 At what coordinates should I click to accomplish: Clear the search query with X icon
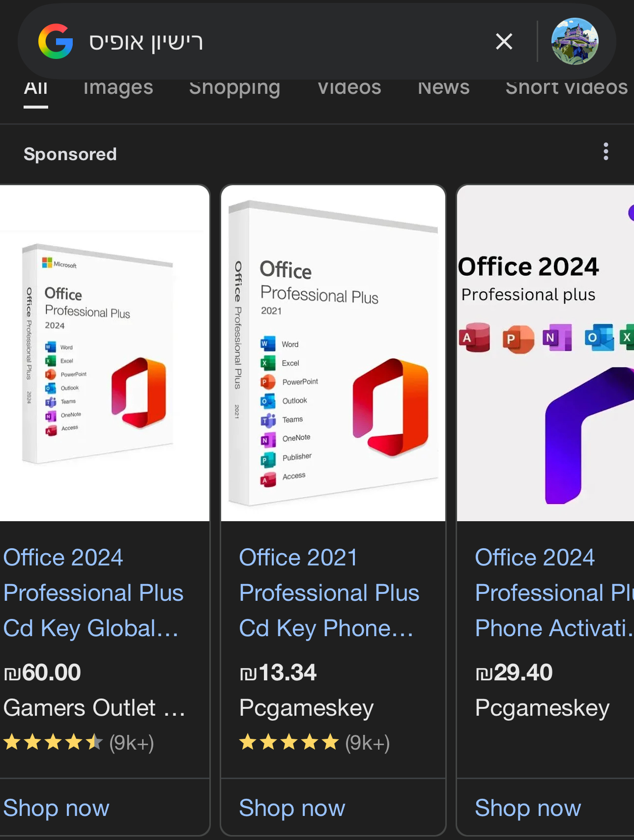(x=504, y=42)
